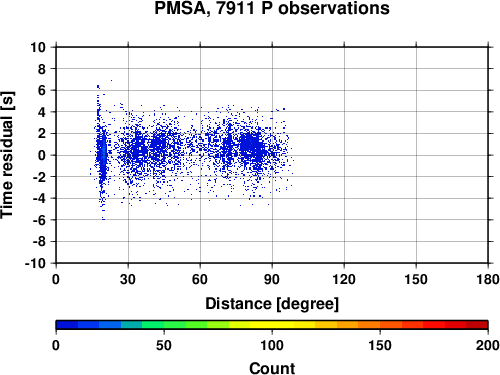Click colorbar tick label '200'

(x=488, y=345)
